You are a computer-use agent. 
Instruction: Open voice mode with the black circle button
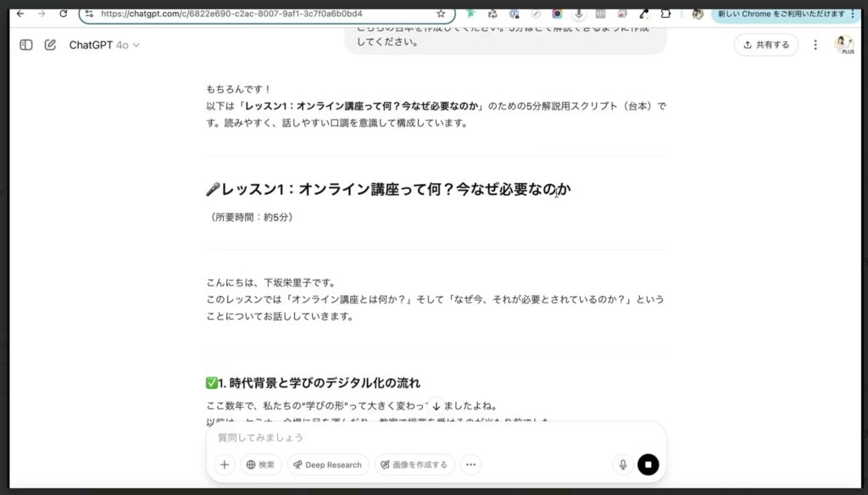648,464
